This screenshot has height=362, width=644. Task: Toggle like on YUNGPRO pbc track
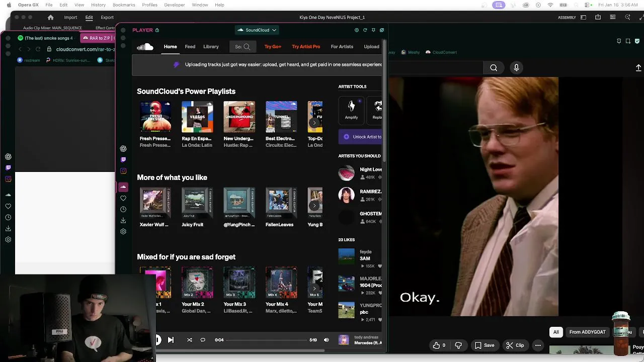[x=380, y=320]
